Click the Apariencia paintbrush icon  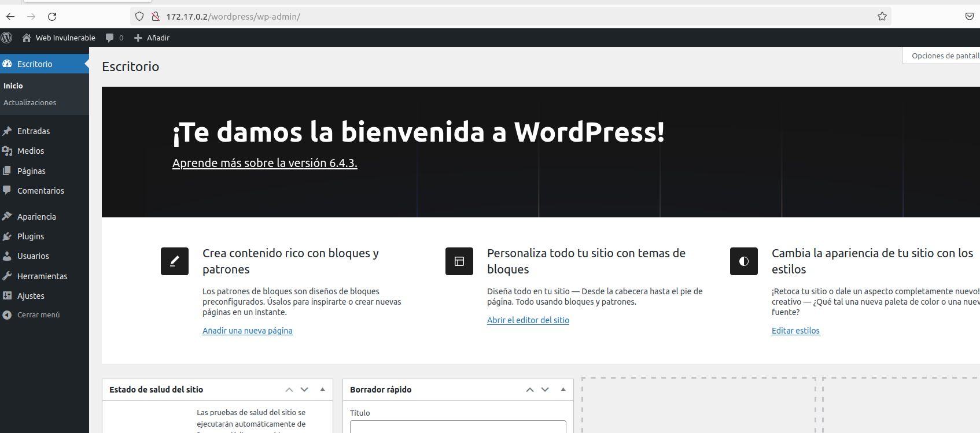pos(7,216)
